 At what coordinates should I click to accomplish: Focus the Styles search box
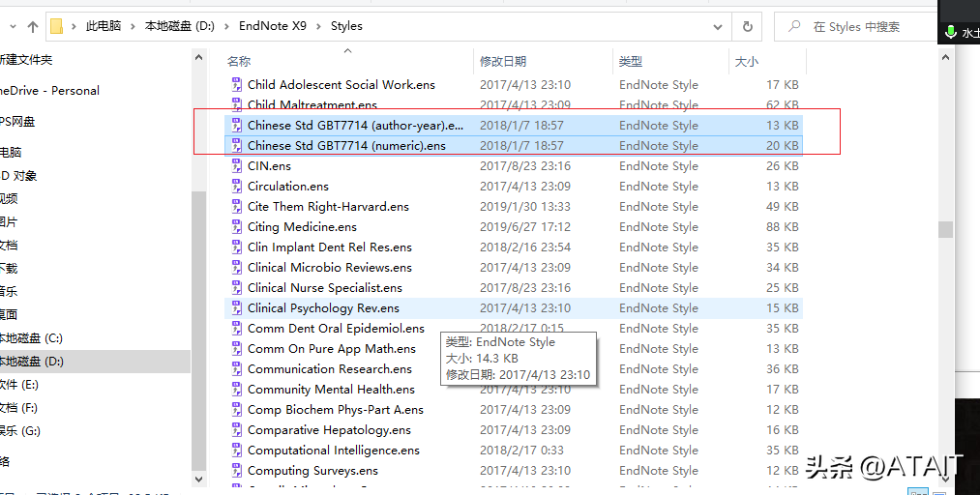pyautogui.click(x=856, y=27)
